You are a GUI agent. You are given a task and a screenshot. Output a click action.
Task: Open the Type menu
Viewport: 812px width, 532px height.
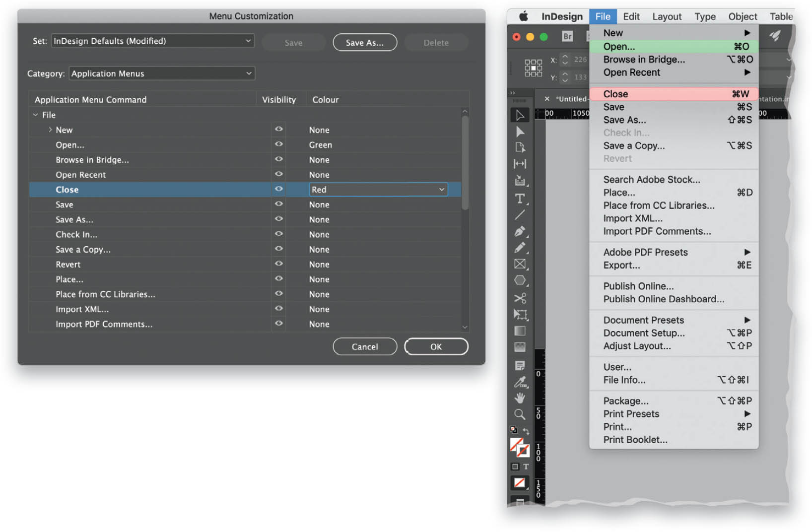(x=705, y=16)
